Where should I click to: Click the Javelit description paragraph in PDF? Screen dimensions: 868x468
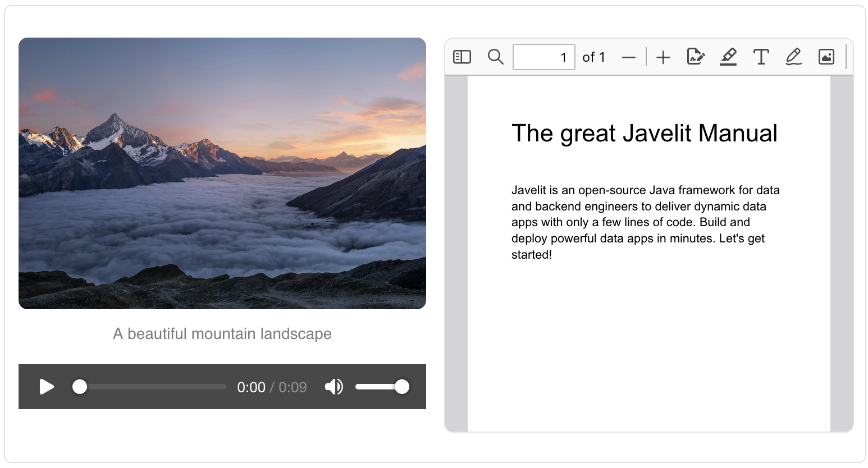click(x=644, y=222)
